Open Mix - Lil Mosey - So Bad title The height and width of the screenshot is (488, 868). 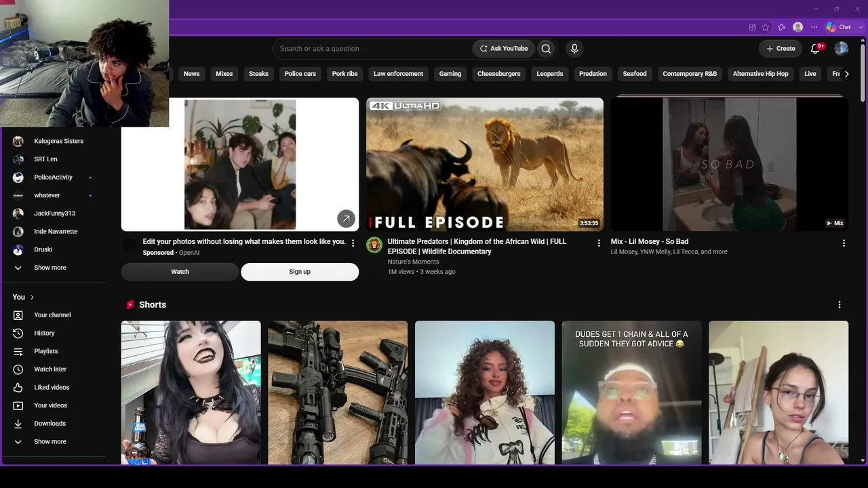point(650,242)
